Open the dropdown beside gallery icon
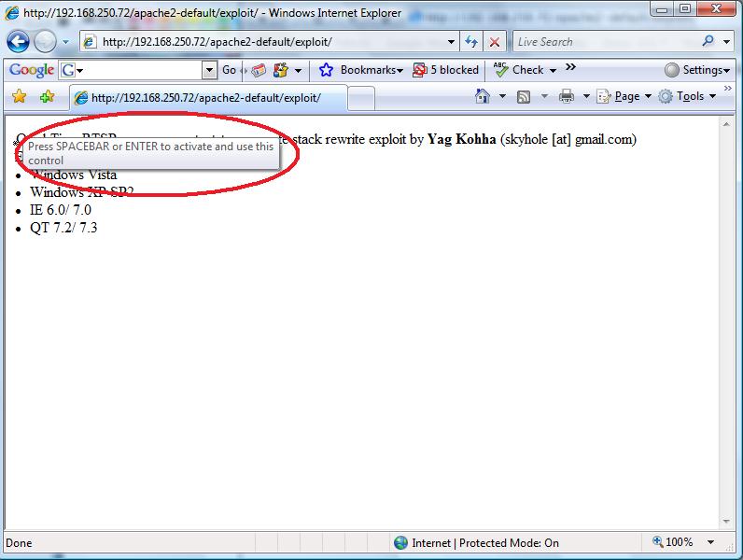The height and width of the screenshot is (560, 743). click(x=298, y=71)
